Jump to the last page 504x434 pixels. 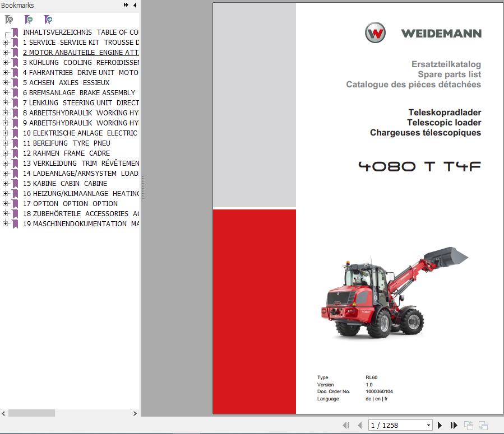click(454, 426)
